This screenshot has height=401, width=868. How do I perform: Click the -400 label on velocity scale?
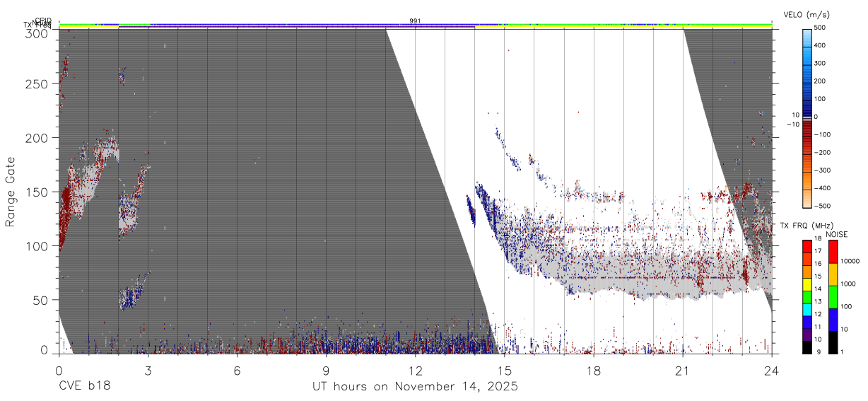821,188
